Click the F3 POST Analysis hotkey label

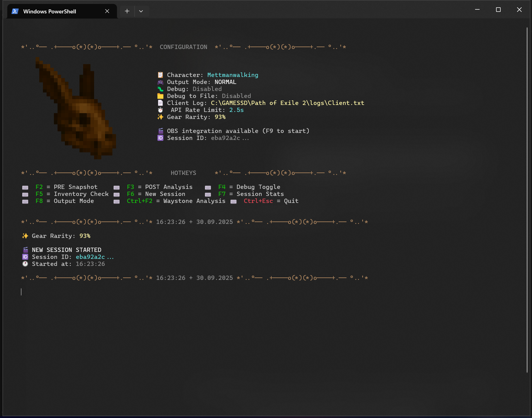[160, 187]
